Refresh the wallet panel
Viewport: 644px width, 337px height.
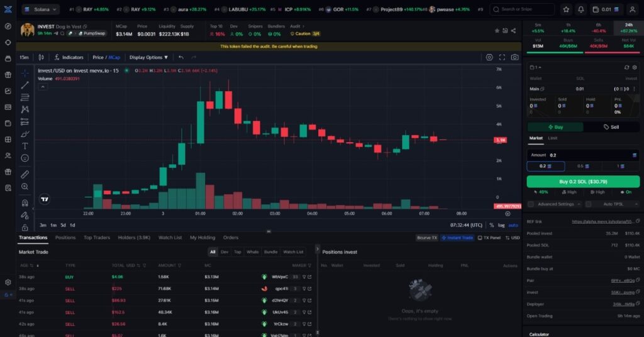tap(626, 67)
